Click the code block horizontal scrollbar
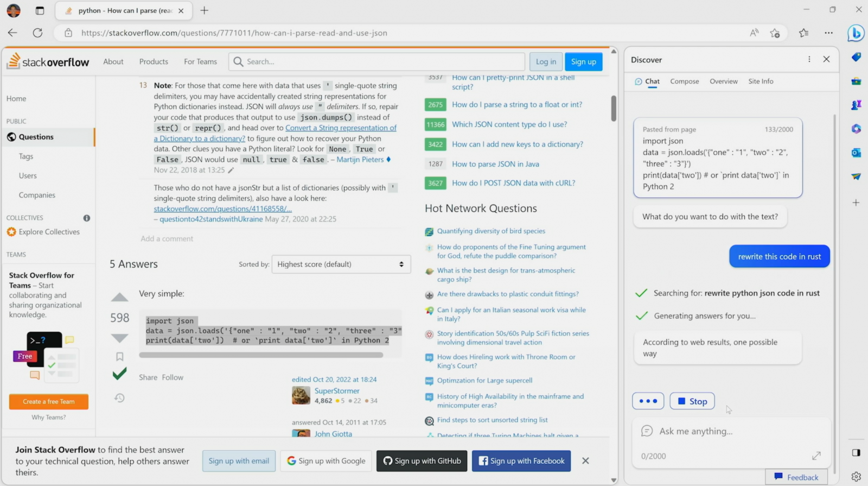Image resolution: width=868 pixels, height=486 pixels. click(x=261, y=355)
